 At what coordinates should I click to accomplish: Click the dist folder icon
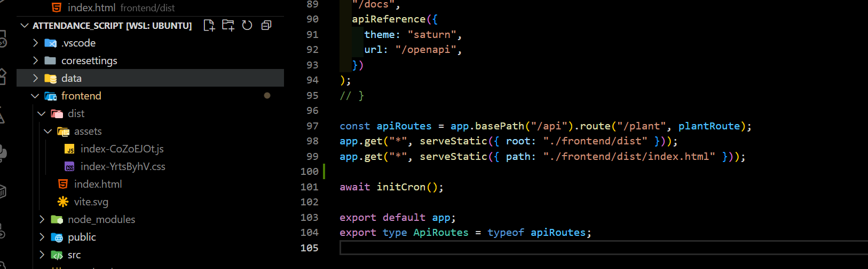(57, 113)
